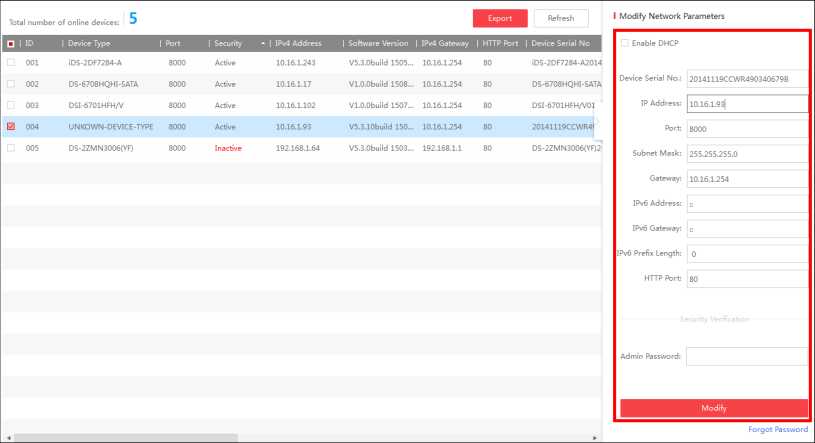Screen dimensions: 815x443
Task: Sort by the Security column header
Action: [234, 44]
